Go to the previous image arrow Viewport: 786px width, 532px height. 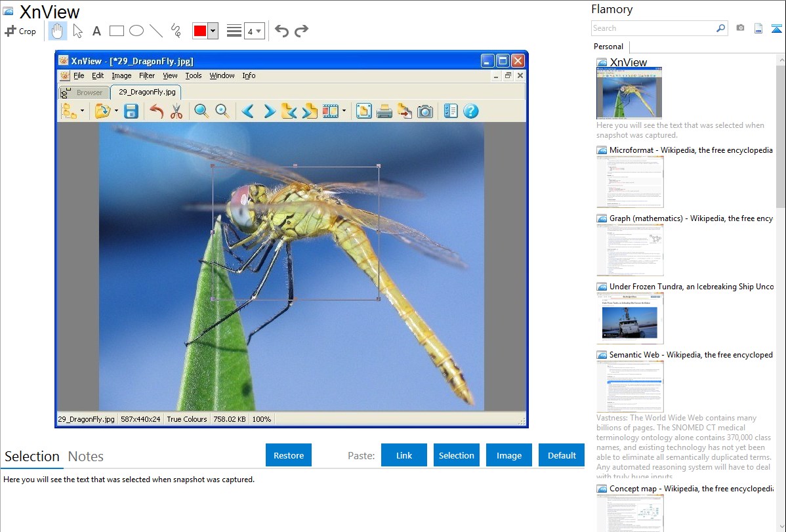[247, 111]
